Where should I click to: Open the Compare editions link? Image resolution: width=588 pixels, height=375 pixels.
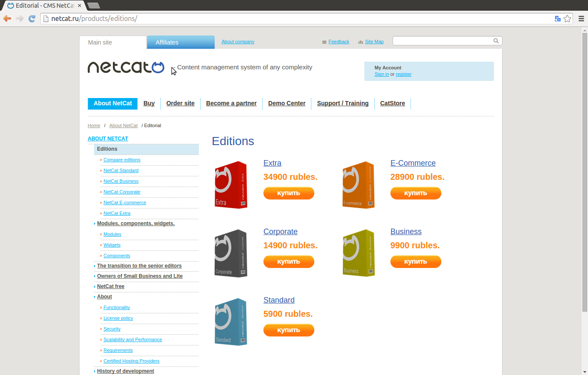point(122,160)
